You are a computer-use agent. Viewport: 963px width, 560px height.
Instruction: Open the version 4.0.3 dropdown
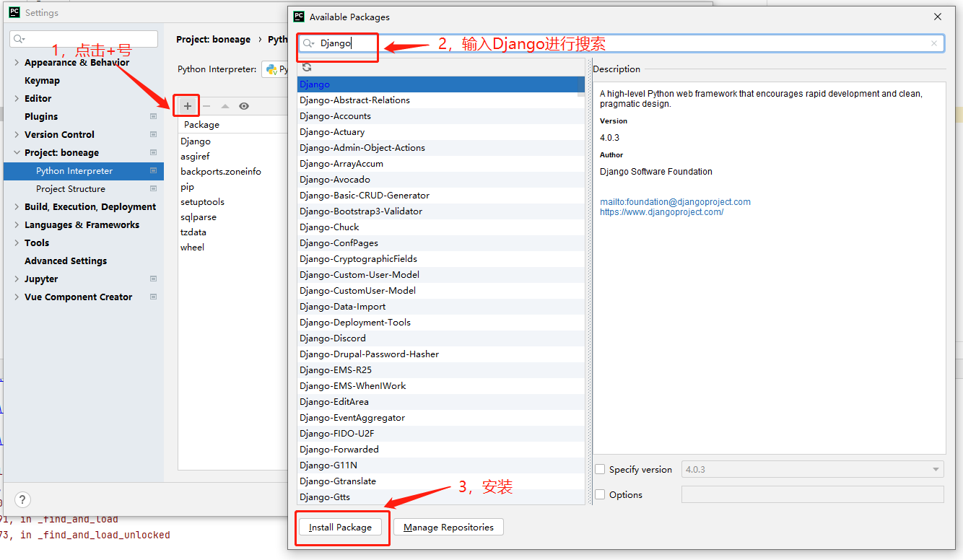click(x=813, y=469)
